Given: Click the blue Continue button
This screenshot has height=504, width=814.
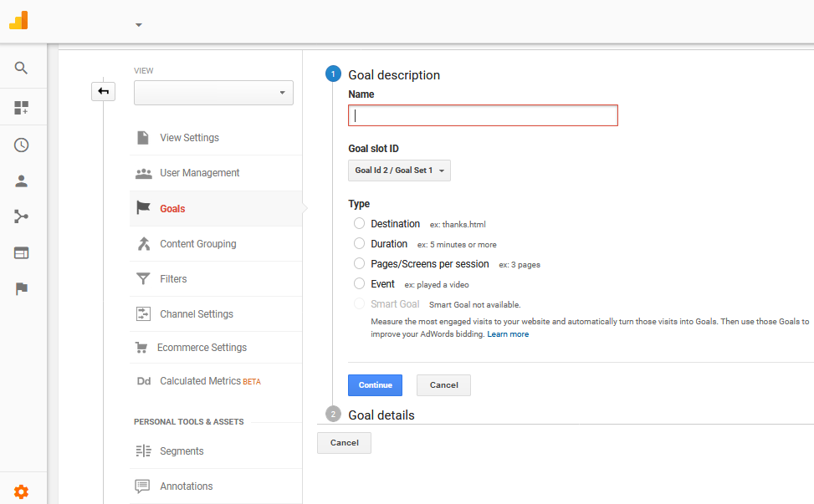Looking at the screenshot, I should coord(375,385).
